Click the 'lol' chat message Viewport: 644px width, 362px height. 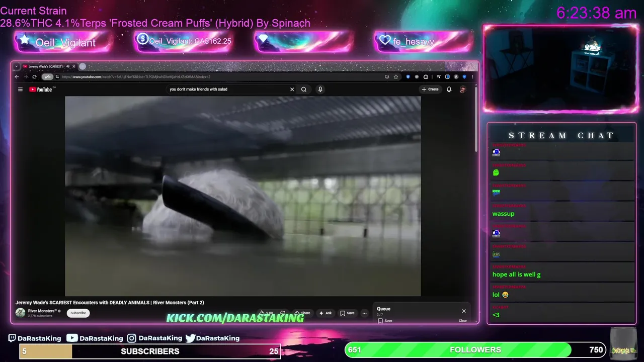tap(501, 295)
